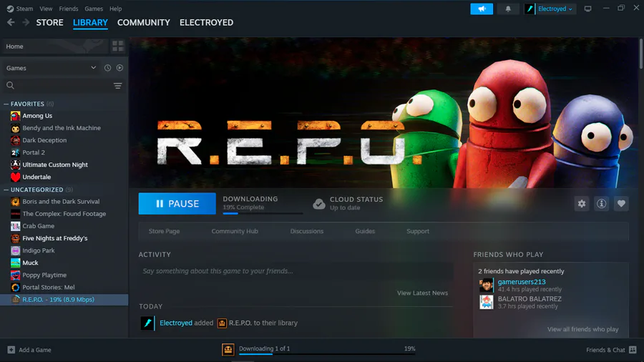
Task: Switch to the COMMUNITY tab
Action: pos(143,23)
